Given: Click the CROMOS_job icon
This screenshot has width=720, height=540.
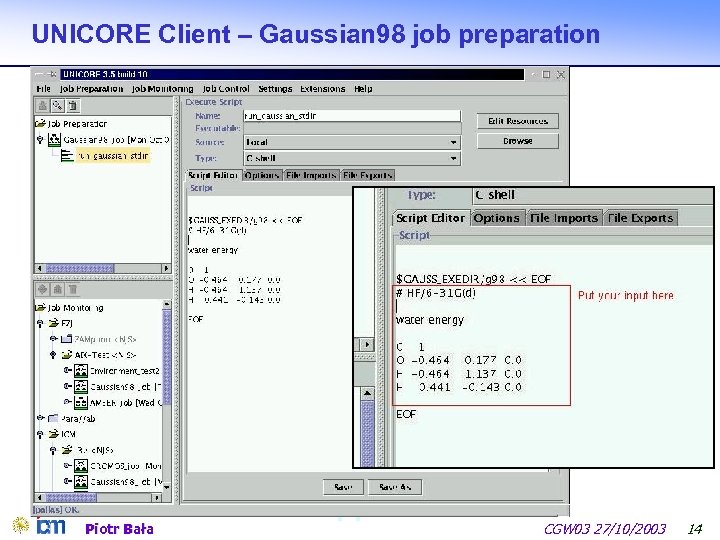Looking at the screenshot, I should (x=81, y=466).
